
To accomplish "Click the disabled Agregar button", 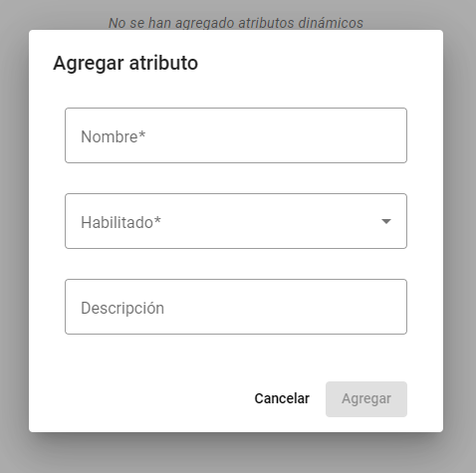I will coord(366,399).
